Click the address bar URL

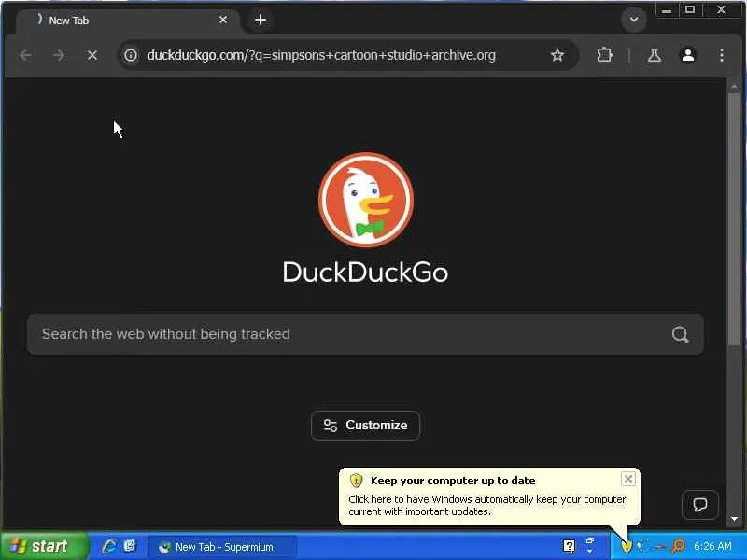pos(321,55)
